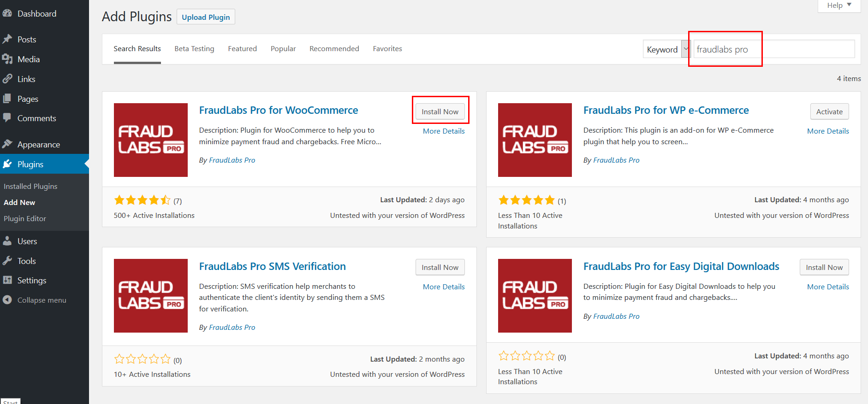This screenshot has height=404, width=868.
Task: Click the '4 items' results count text
Action: click(849, 78)
